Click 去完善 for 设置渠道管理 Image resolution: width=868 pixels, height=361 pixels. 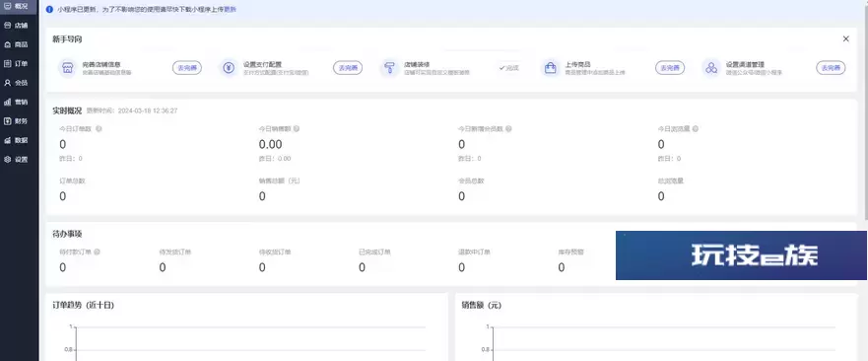(831, 68)
